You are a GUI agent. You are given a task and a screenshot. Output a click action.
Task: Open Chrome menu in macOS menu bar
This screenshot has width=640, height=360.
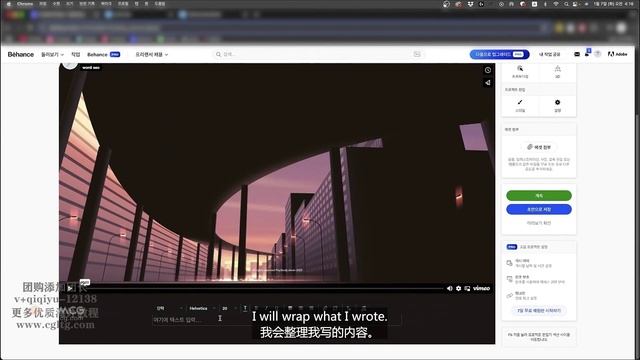point(25,4)
